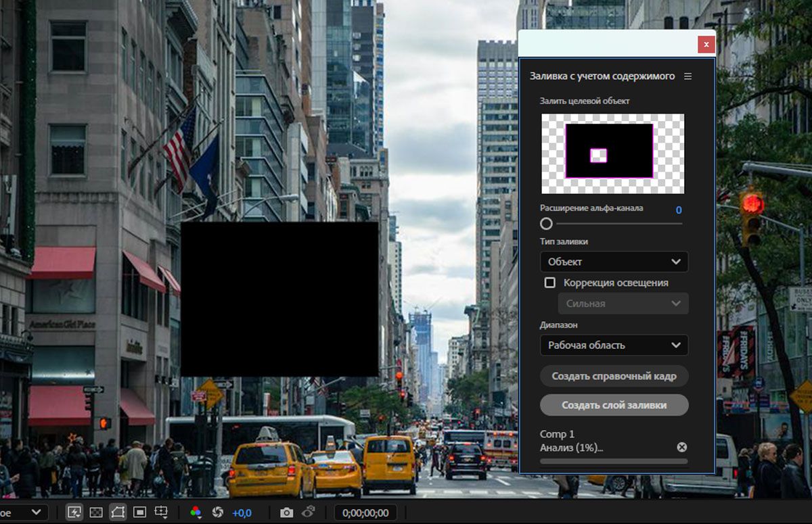Click the timecode 0;00;00;00 field
Image resolution: width=812 pixels, height=524 pixels.
[x=365, y=513]
